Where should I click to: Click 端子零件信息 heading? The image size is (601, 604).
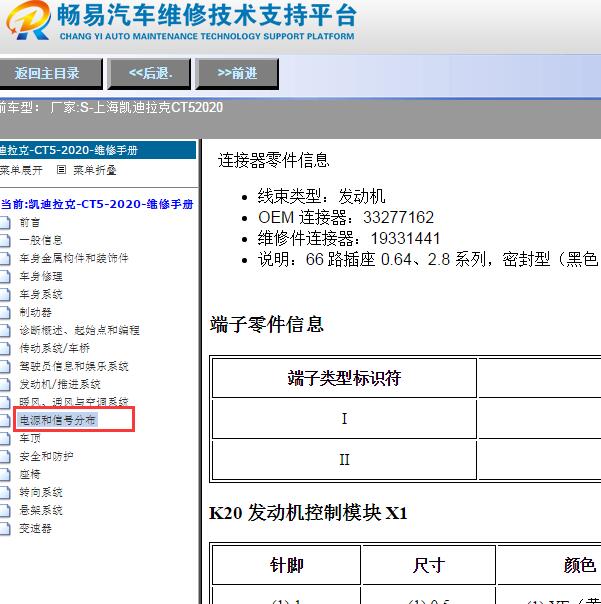(x=267, y=324)
